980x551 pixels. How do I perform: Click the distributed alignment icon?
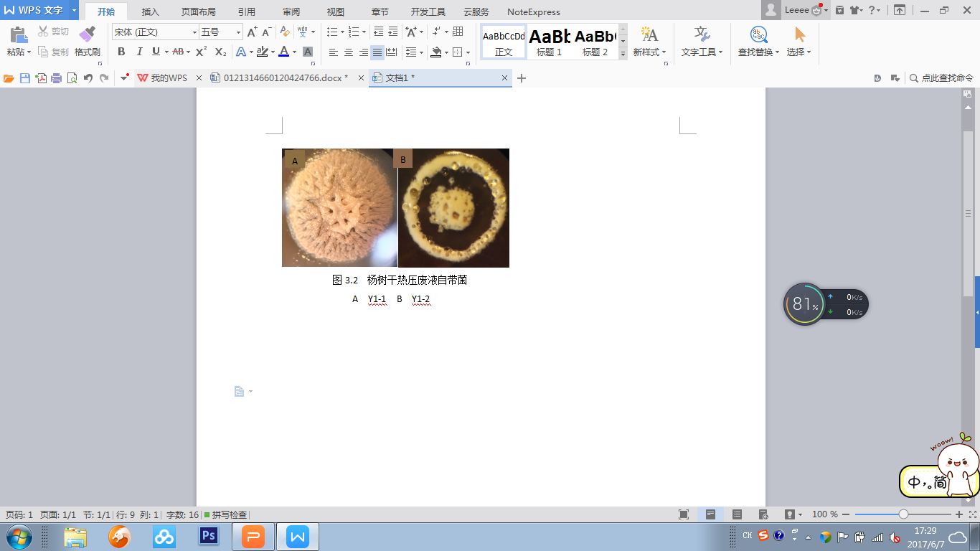coord(392,52)
